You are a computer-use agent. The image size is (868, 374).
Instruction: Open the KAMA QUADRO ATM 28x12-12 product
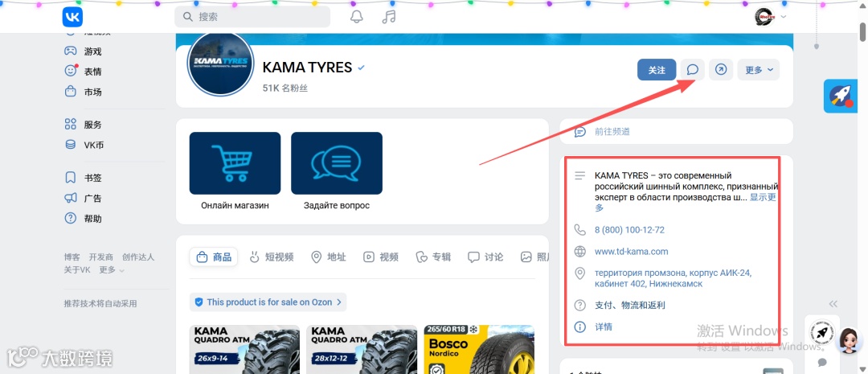(x=362, y=349)
